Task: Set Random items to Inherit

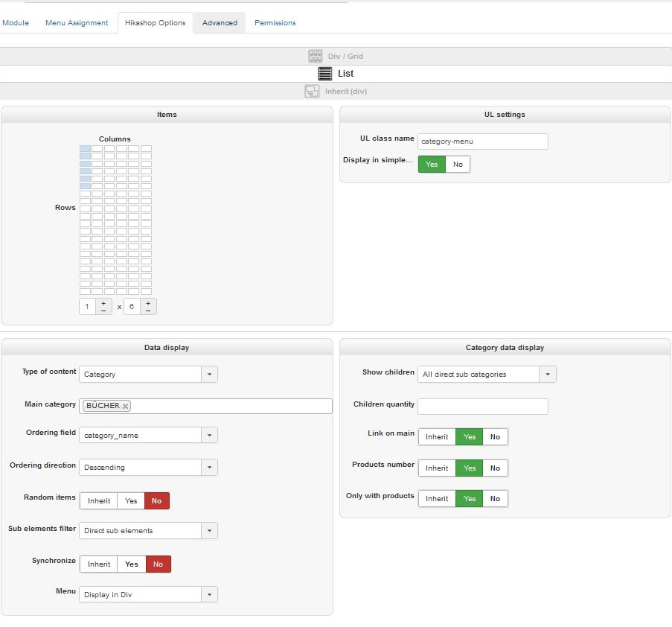Action: (x=98, y=501)
